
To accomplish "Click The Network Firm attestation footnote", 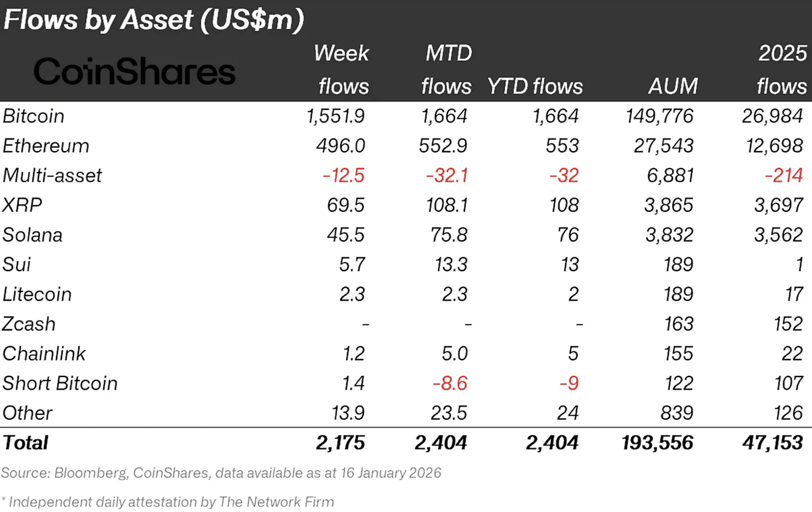I will pyautogui.click(x=167, y=501).
